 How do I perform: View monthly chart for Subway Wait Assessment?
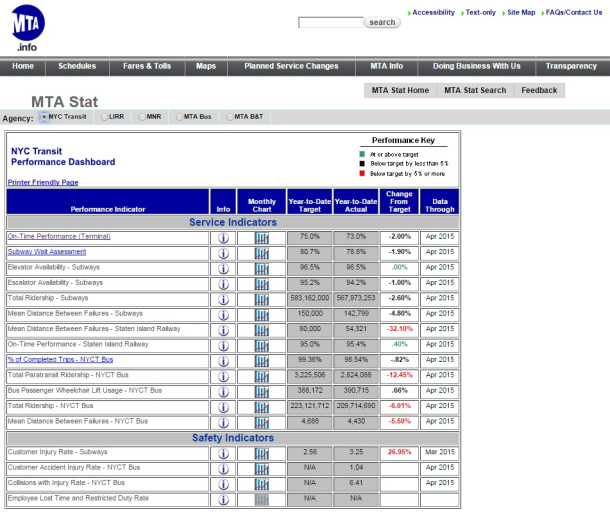[261, 253]
